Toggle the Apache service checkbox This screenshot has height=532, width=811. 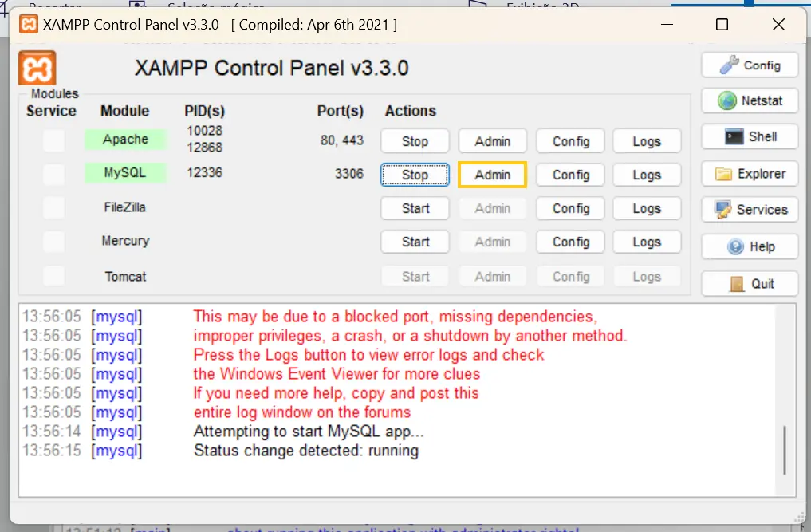click(53, 140)
